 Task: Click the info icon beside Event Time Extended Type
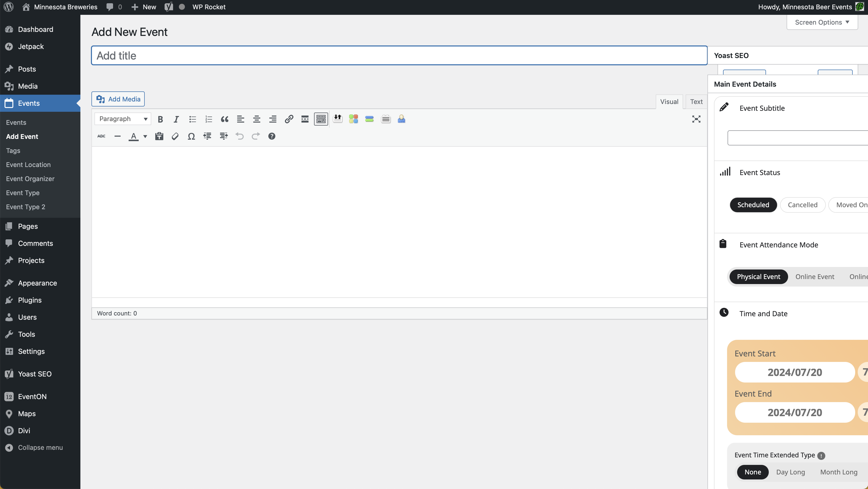point(821,456)
